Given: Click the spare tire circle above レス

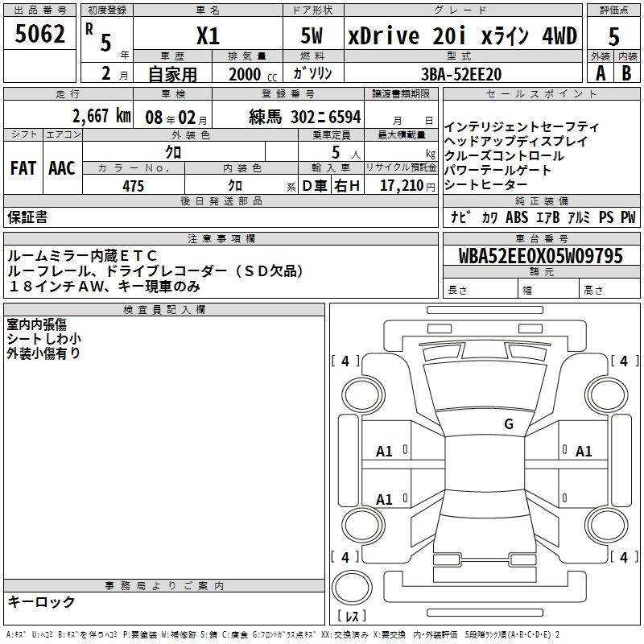Looking at the screenshot, I should tap(352, 588).
